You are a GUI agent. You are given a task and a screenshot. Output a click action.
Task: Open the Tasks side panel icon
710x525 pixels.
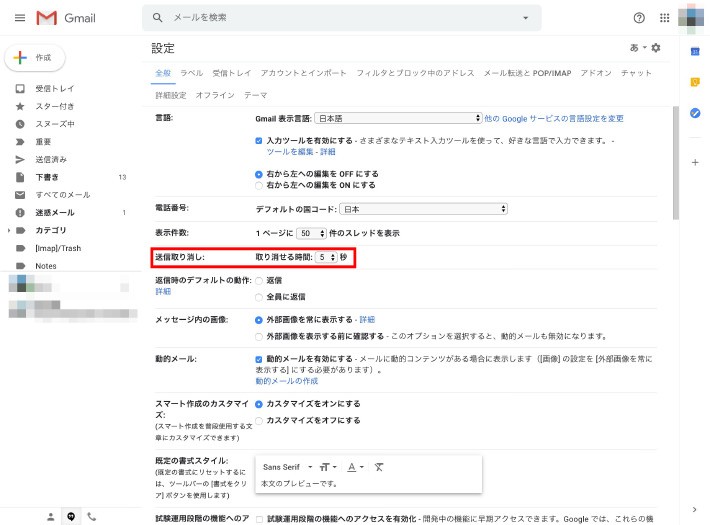pos(695,113)
